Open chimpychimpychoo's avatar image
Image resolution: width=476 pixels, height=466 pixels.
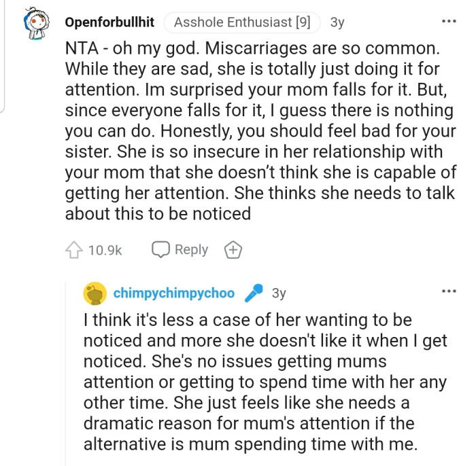tap(95, 293)
